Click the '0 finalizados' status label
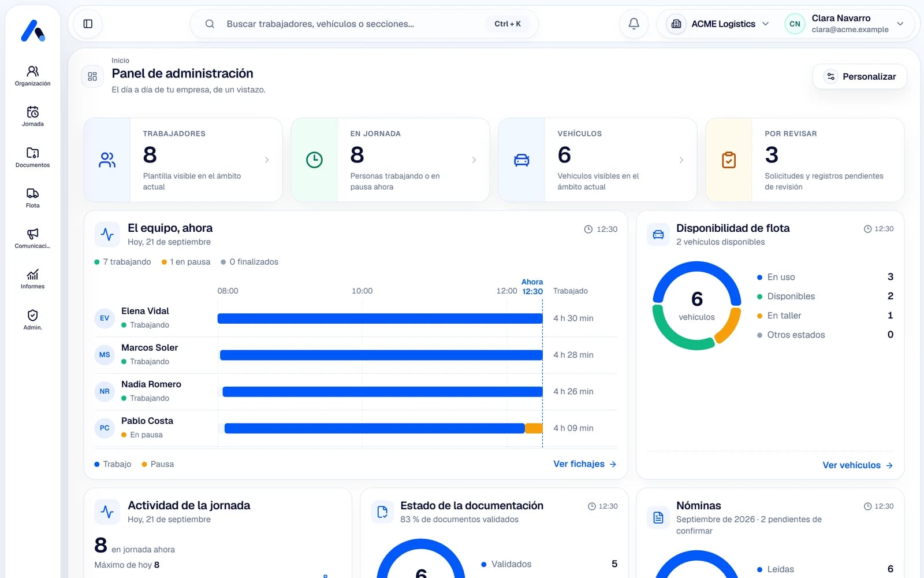This screenshot has width=924, height=578. pyautogui.click(x=249, y=262)
